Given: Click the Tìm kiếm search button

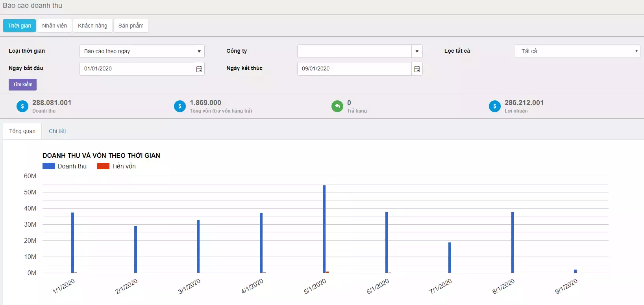Looking at the screenshot, I should (23, 85).
